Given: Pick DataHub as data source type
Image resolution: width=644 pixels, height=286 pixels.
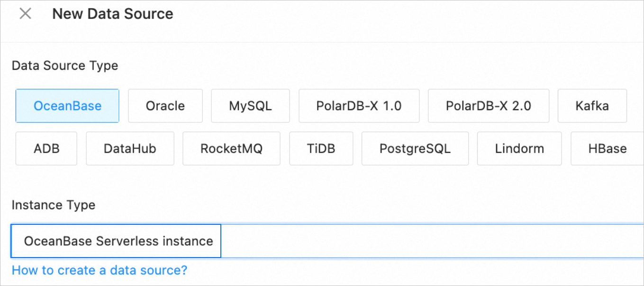Looking at the screenshot, I should (130, 148).
